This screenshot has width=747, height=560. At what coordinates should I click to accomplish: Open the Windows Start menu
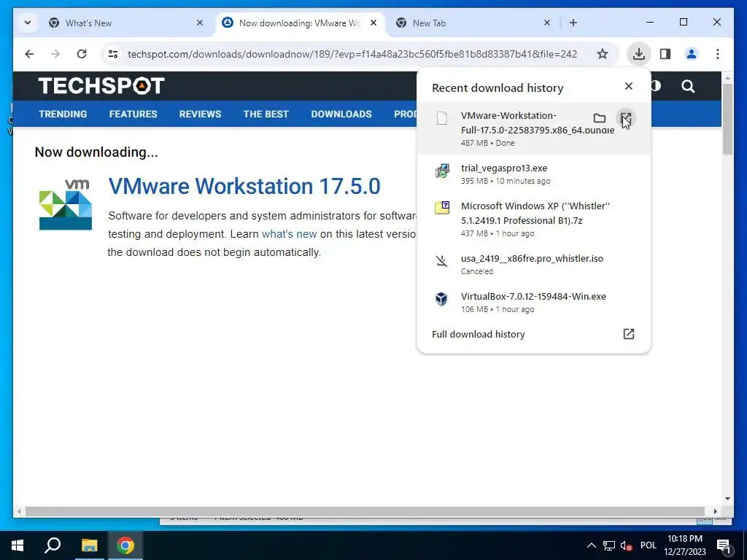(x=18, y=545)
